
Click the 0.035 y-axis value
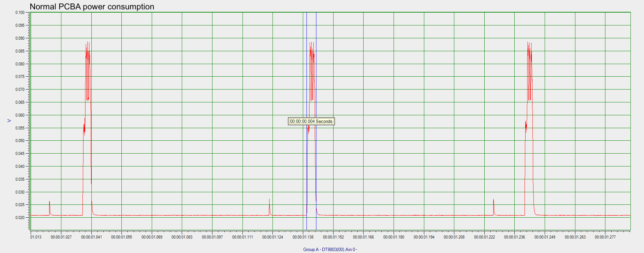tap(20, 179)
